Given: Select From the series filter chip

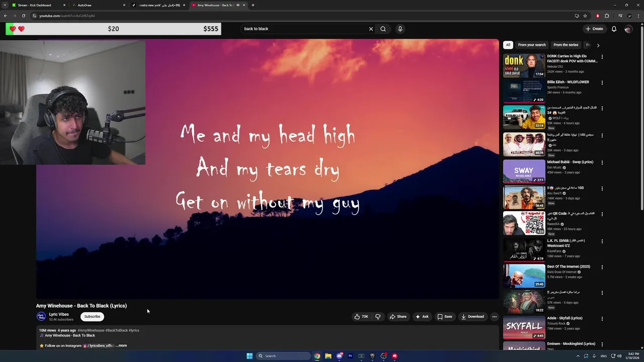Looking at the screenshot, I should [x=566, y=45].
